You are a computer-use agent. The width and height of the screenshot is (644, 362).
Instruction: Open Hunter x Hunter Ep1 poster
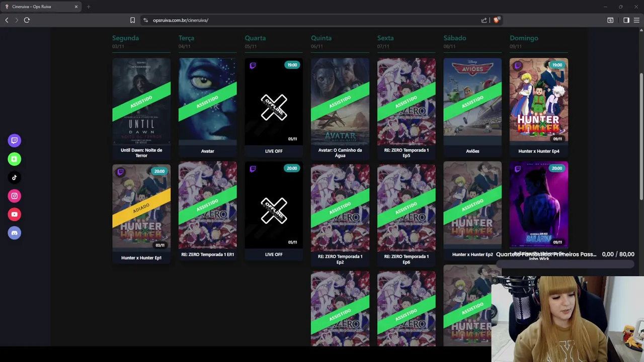click(x=141, y=207)
